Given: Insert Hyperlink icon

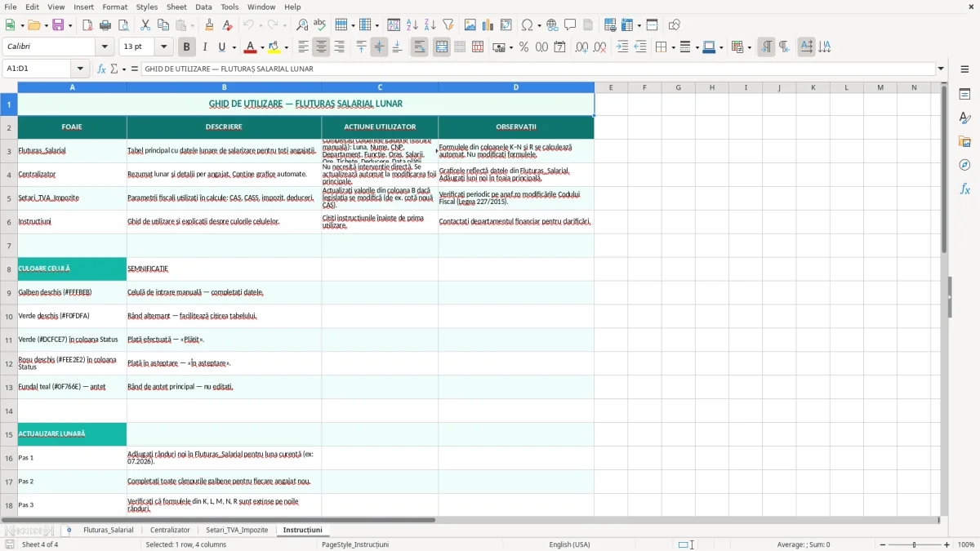Looking at the screenshot, I should click(553, 25).
